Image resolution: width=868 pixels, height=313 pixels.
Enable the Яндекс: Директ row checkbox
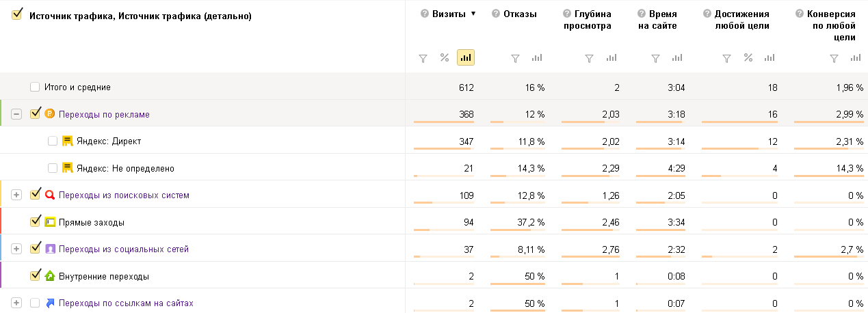click(x=53, y=141)
